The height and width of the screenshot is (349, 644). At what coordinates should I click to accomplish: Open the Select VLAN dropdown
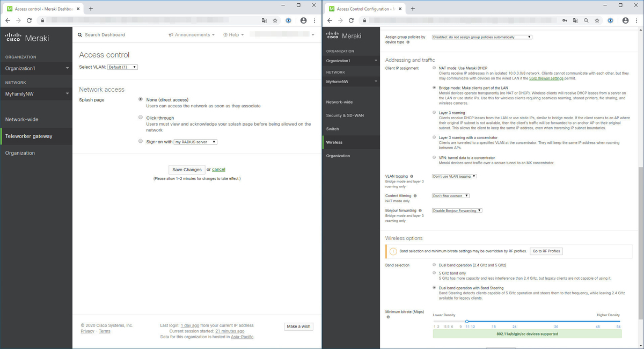click(x=122, y=67)
